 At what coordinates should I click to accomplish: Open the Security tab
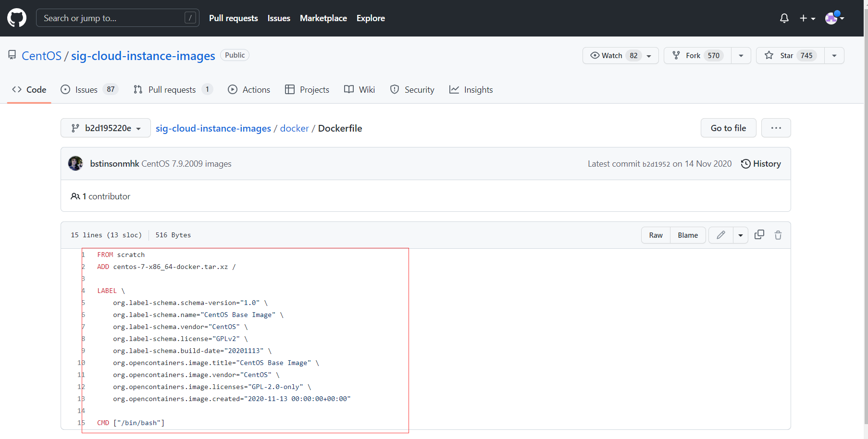[412, 90]
